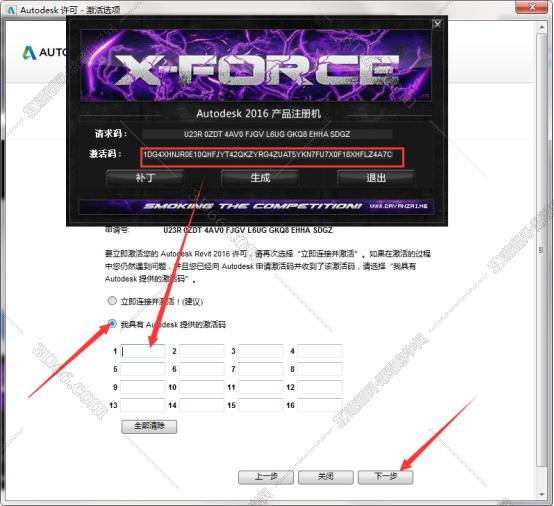This screenshot has width=554, height=506.
Task: Click activation code box 1
Action: [x=143, y=351]
